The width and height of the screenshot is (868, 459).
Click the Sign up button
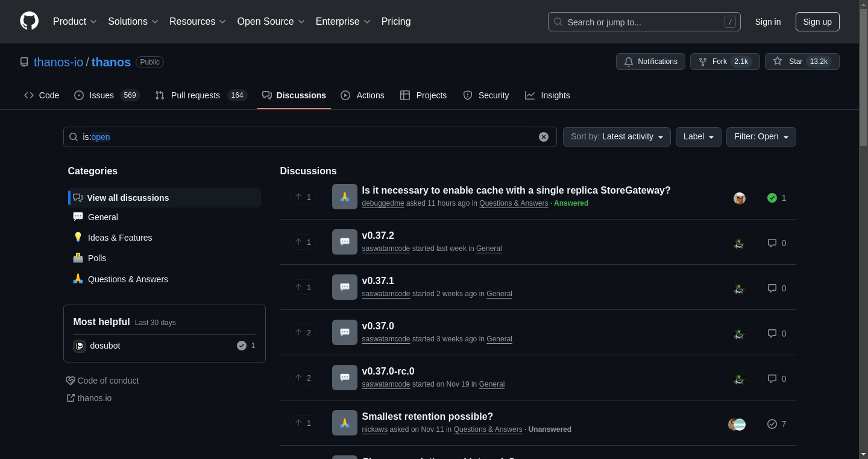click(x=817, y=22)
